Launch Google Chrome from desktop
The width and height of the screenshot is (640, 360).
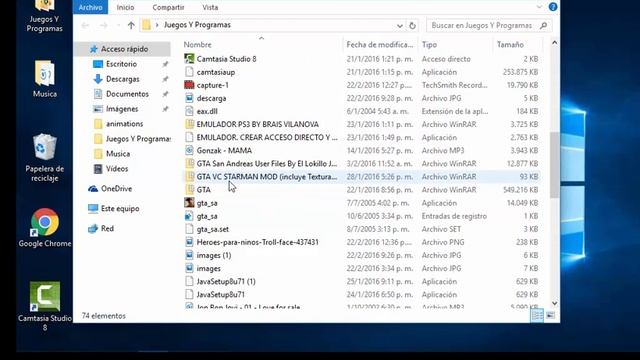pyautogui.click(x=44, y=228)
